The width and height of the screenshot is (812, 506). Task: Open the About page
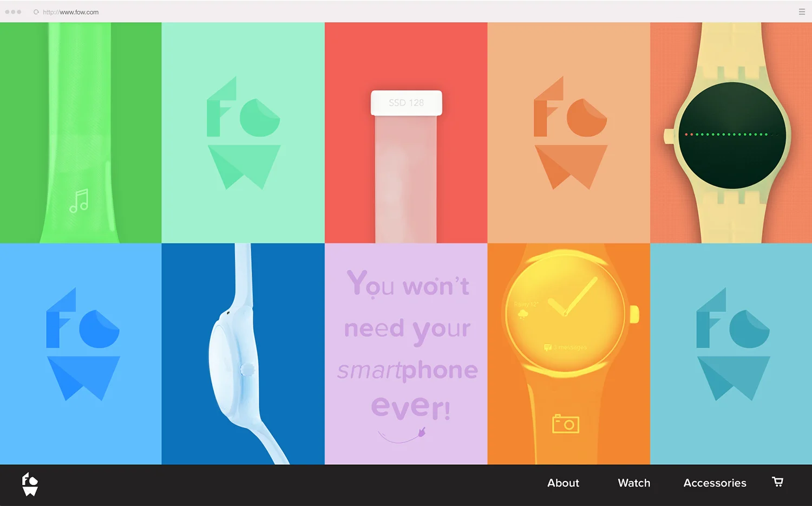(x=563, y=483)
